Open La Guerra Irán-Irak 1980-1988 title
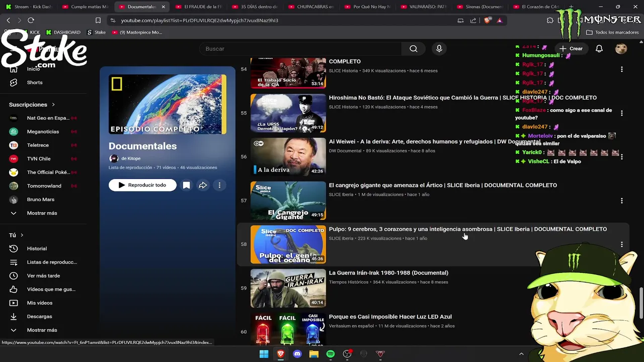The height and width of the screenshot is (362, 644). pyautogui.click(x=388, y=273)
